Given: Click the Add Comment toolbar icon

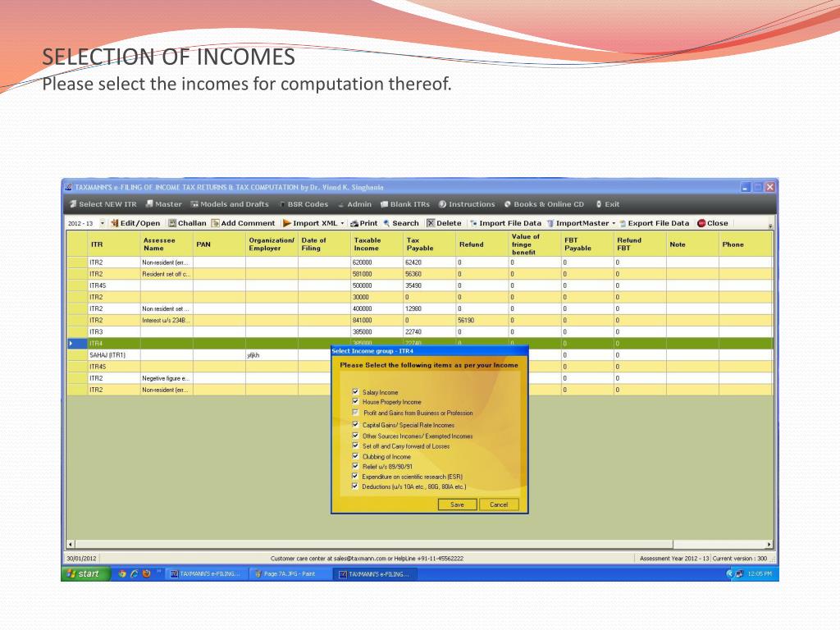Looking at the screenshot, I should [x=216, y=223].
